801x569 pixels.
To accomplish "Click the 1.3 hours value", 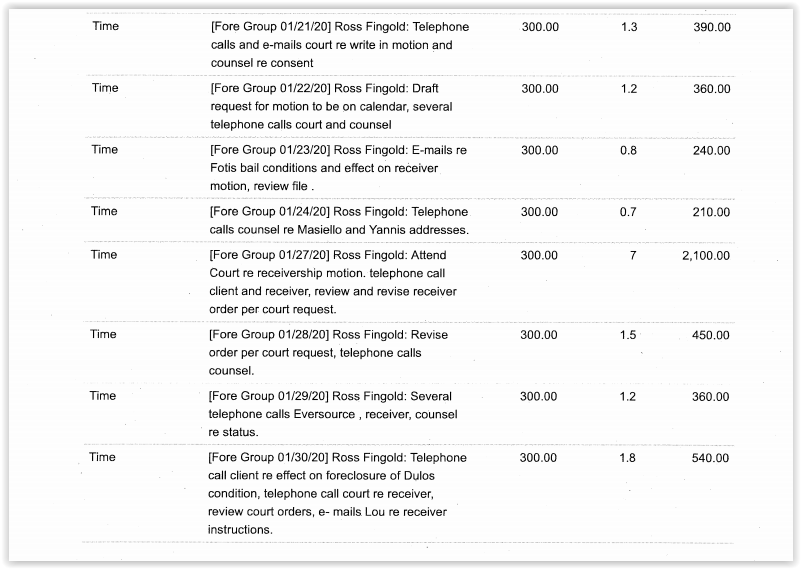I will [x=628, y=27].
